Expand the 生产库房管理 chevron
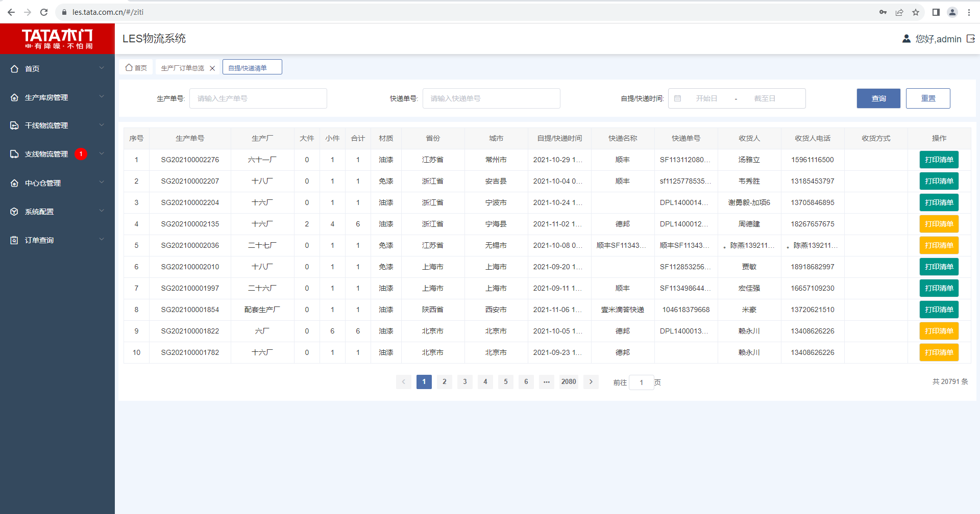 pos(102,96)
